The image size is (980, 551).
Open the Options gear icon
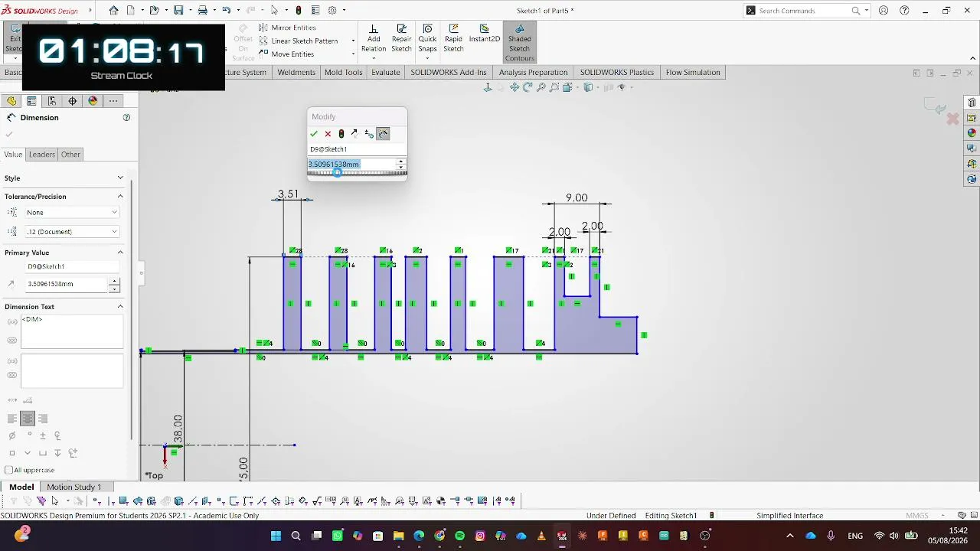click(x=332, y=11)
